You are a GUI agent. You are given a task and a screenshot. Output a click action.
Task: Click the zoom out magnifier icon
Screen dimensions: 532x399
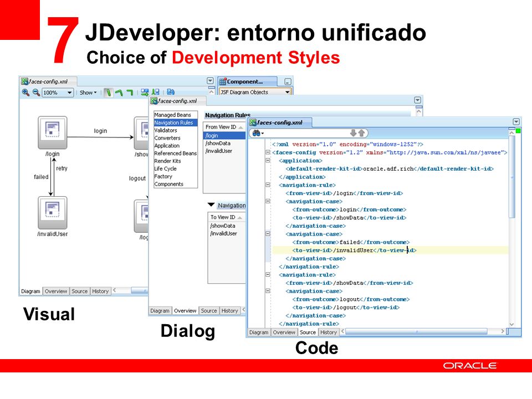[x=36, y=93]
